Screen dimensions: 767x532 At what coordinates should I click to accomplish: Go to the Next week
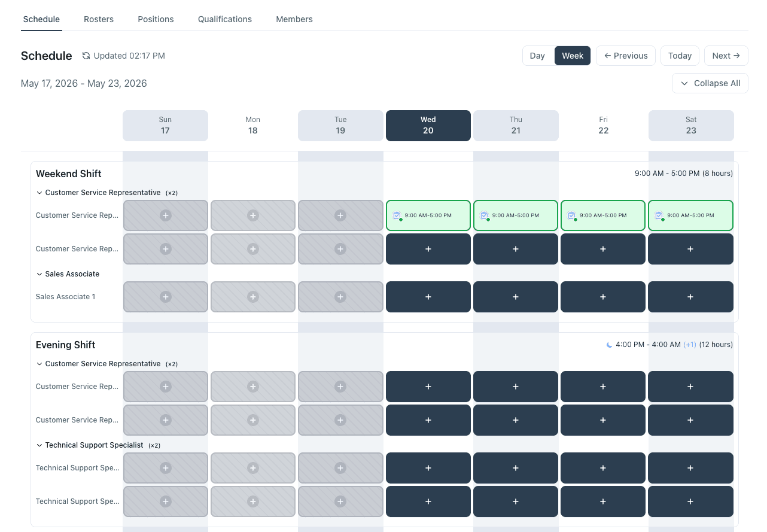coord(726,56)
